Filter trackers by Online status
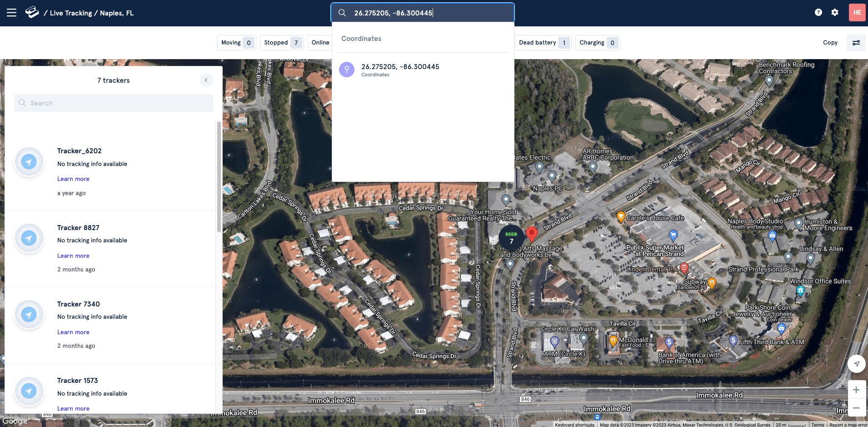Screen dimensions: 868x427 click(x=320, y=43)
